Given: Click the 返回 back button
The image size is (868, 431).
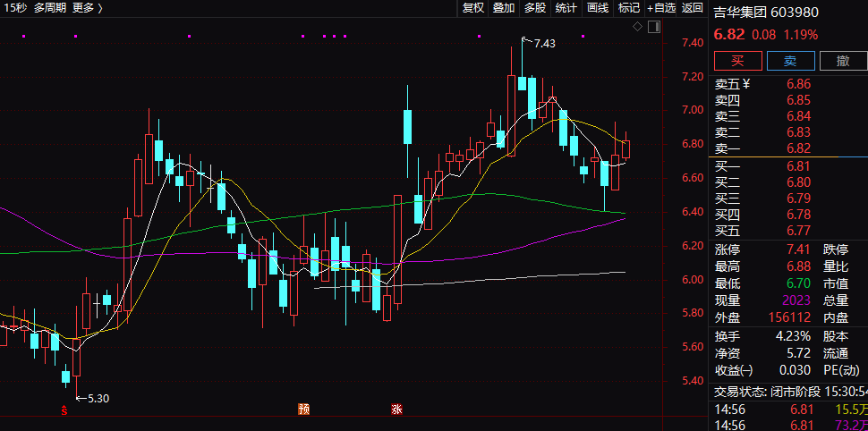Looking at the screenshot, I should [x=693, y=8].
